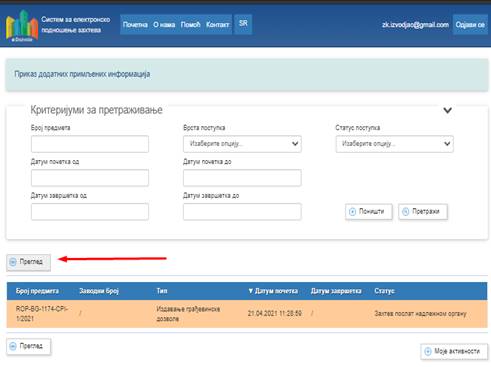The height and width of the screenshot is (367, 491).
Task: Click the 21.04.2021 11:28:59 date cell
Action: (x=275, y=313)
